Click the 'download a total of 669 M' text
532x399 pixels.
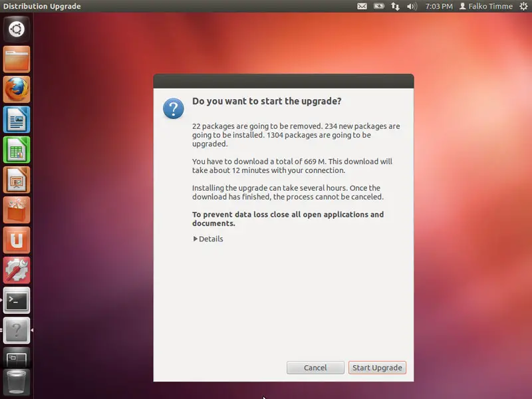point(280,162)
